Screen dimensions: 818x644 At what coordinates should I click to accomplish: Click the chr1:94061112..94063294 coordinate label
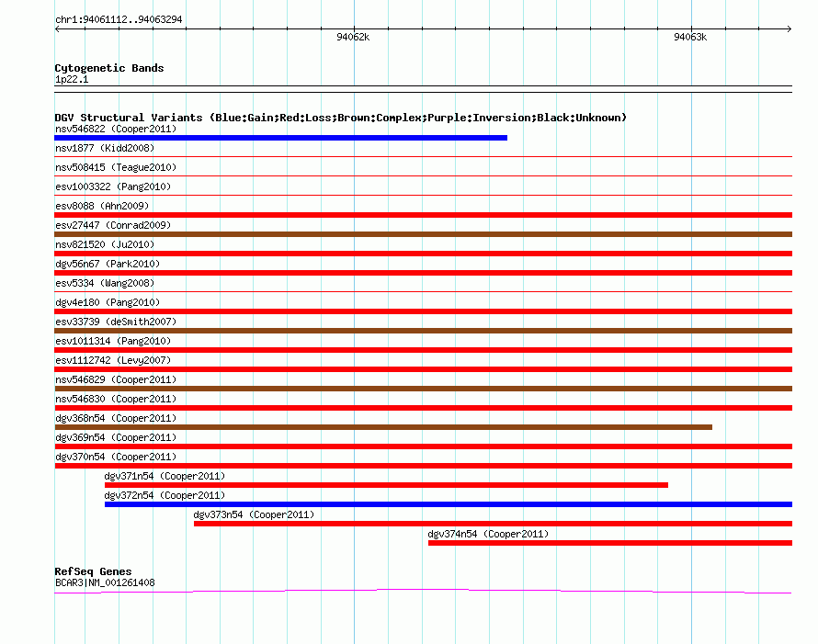click(119, 19)
